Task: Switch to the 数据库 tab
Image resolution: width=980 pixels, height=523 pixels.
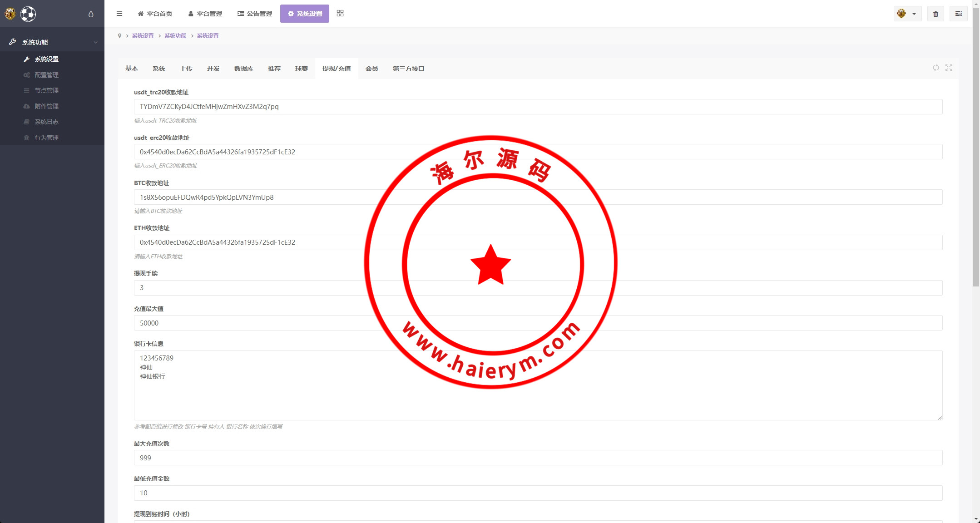Action: pyautogui.click(x=243, y=69)
